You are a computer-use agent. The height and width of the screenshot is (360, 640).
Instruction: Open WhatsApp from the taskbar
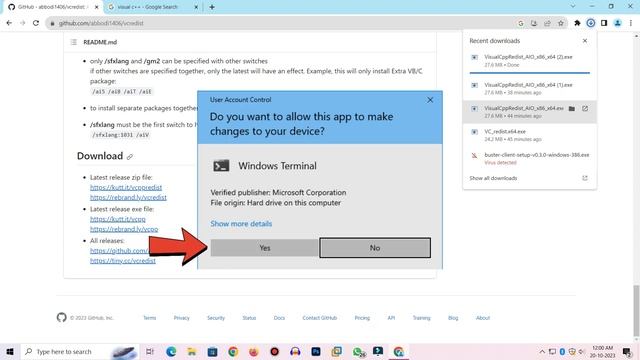click(x=358, y=351)
